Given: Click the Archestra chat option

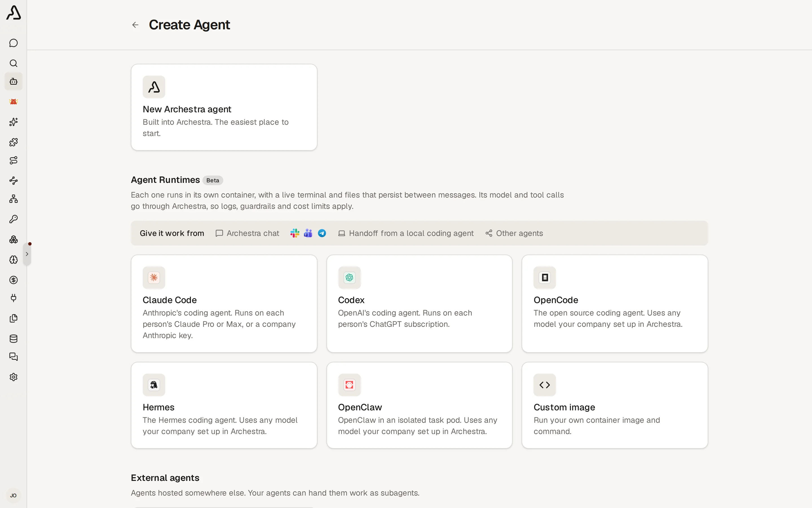Looking at the screenshot, I should (x=247, y=233).
